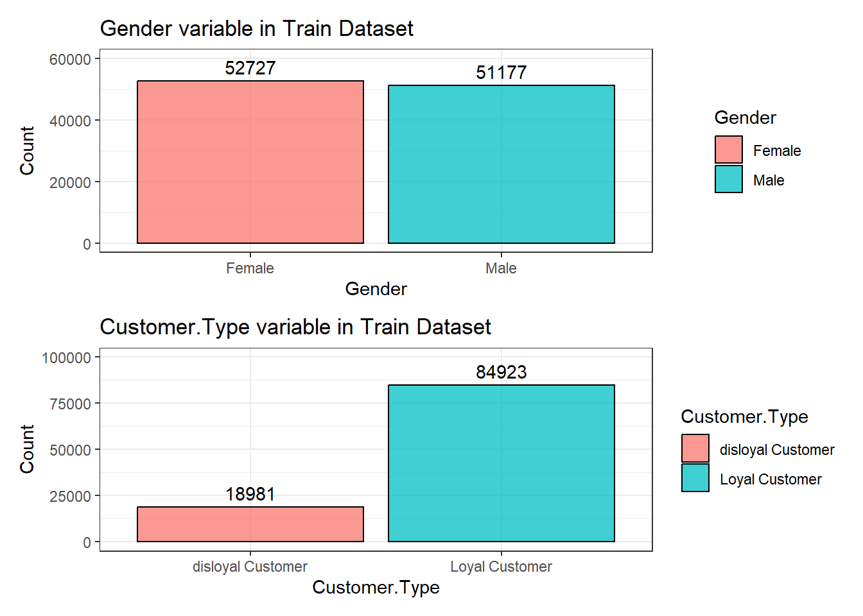Click the disloyal Customer legend swatch
The height and width of the screenshot is (616, 863).
tap(695, 449)
